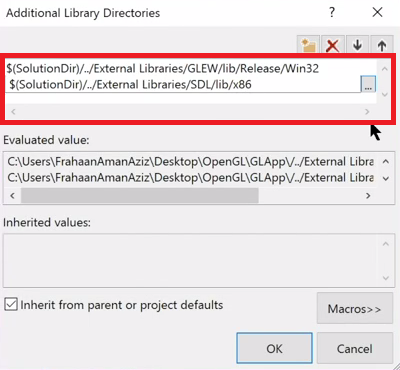Move the line up with the up arrow icon

point(382,45)
